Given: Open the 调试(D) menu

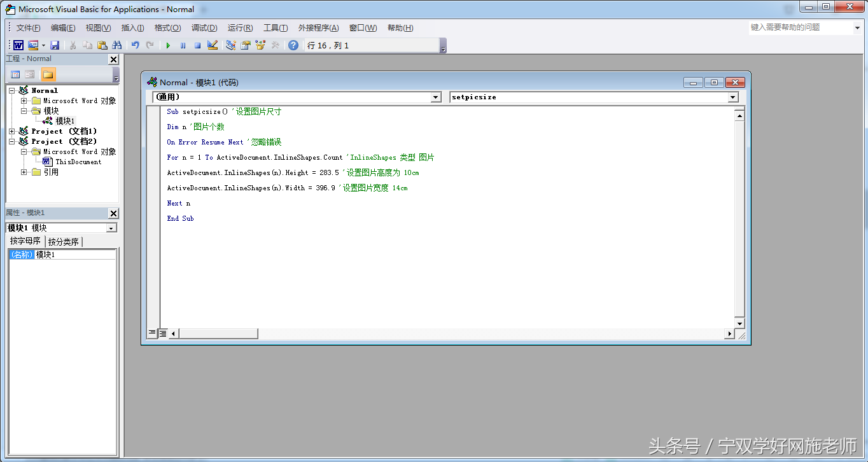Looking at the screenshot, I should (x=204, y=28).
